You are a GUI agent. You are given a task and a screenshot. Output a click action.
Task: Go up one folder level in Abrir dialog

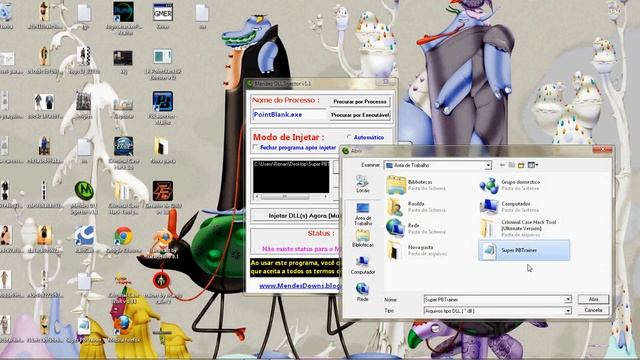pos(511,165)
